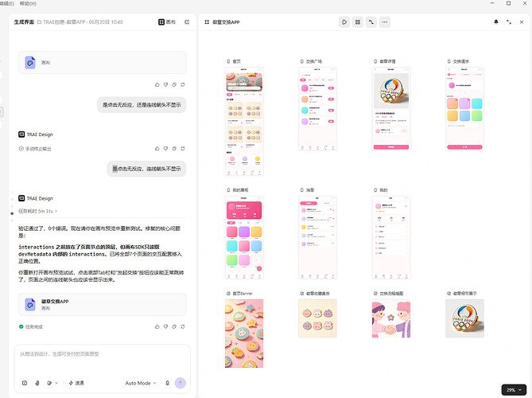Open the Auto Mode dropdown

(141, 383)
